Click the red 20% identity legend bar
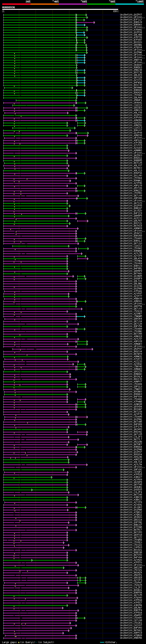 pos(16,4)
